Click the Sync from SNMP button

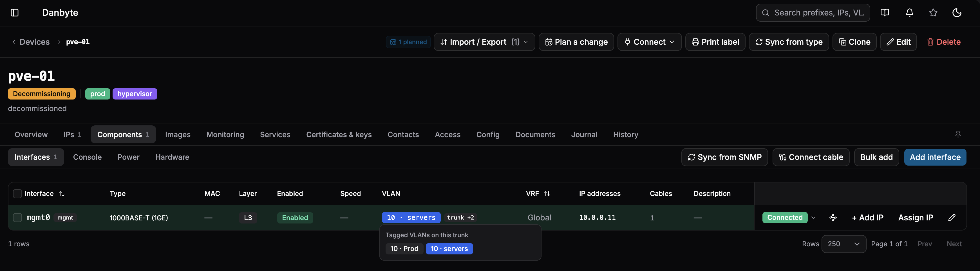724,157
